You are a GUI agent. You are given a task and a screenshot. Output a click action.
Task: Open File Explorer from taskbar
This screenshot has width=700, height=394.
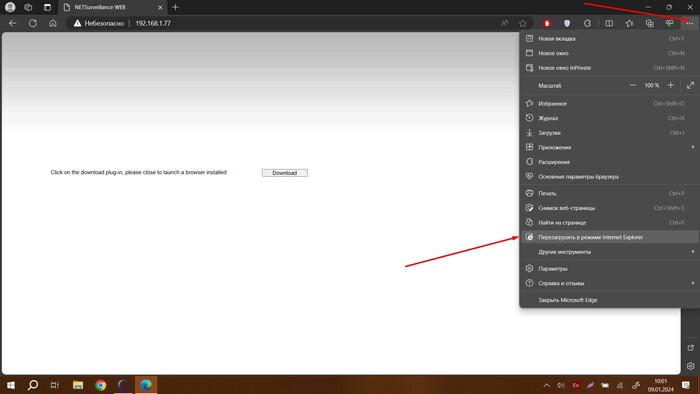[78, 385]
